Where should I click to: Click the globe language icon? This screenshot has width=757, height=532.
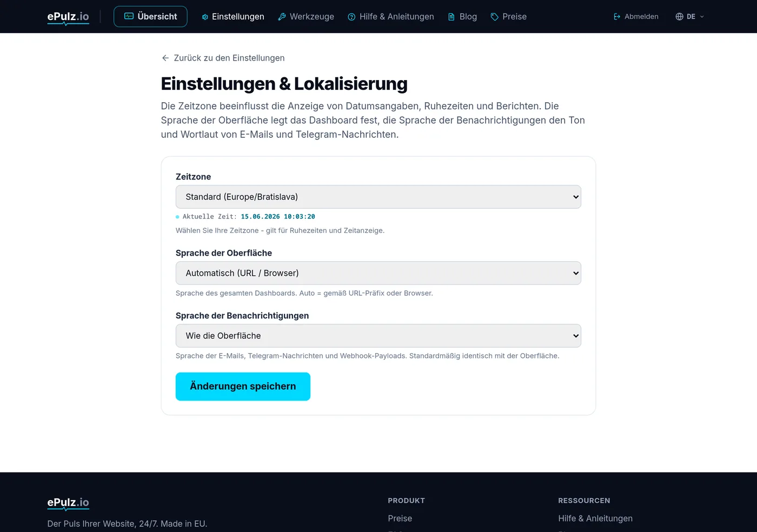[680, 17]
